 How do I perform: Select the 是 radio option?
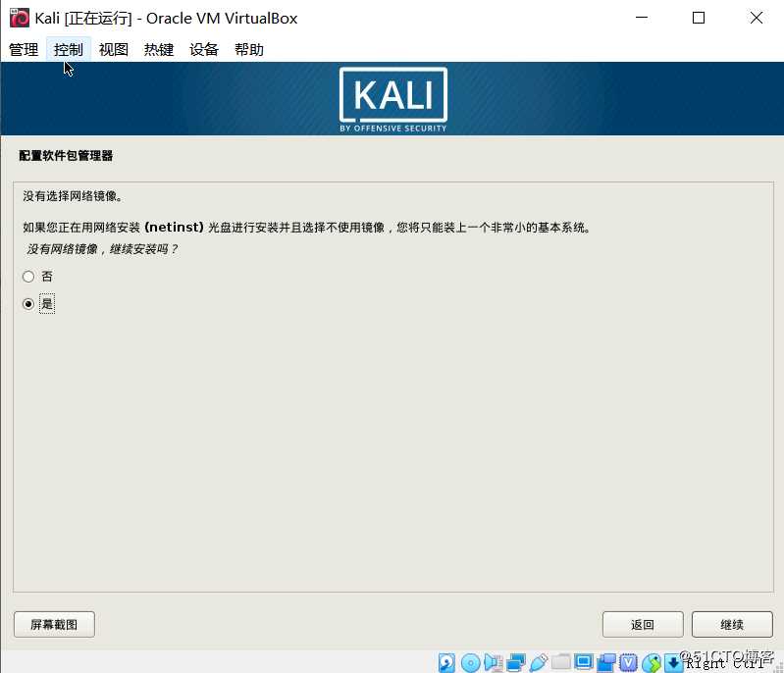tap(28, 304)
